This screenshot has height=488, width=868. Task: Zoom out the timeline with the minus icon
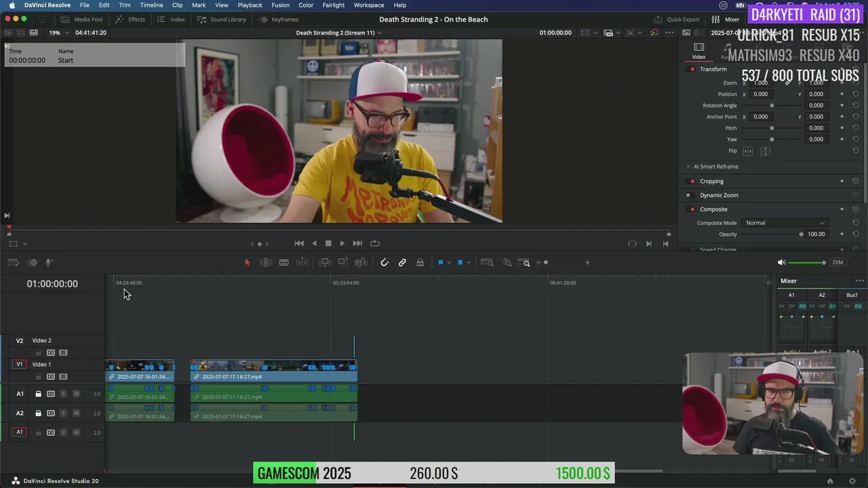pyautogui.click(x=538, y=262)
